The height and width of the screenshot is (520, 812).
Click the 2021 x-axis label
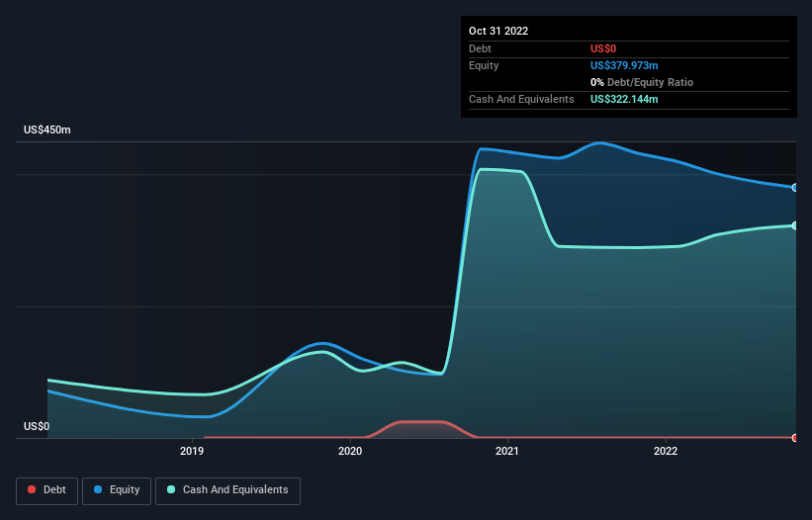tap(507, 451)
